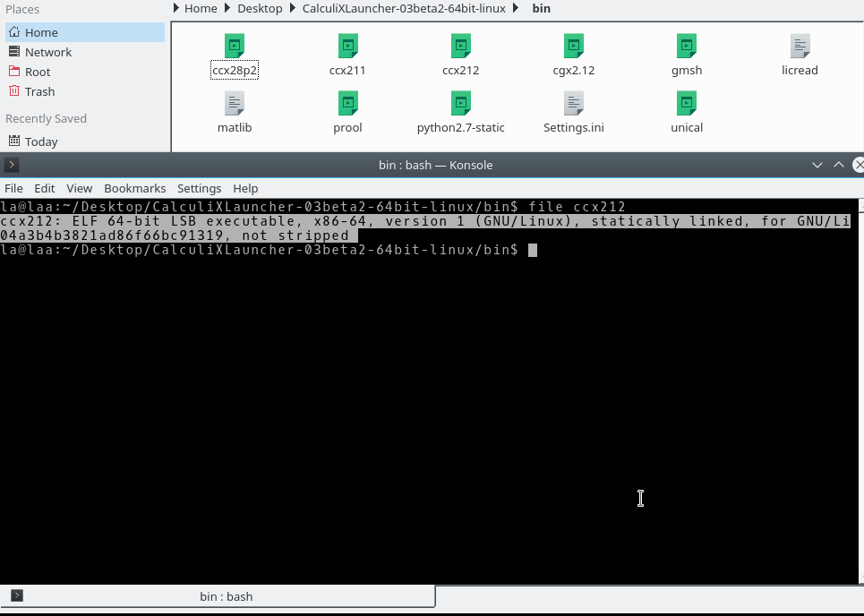Open the prool file icon
Image resolution: width=864 pixels, height=616 pixels.
(x=346, y=104)
